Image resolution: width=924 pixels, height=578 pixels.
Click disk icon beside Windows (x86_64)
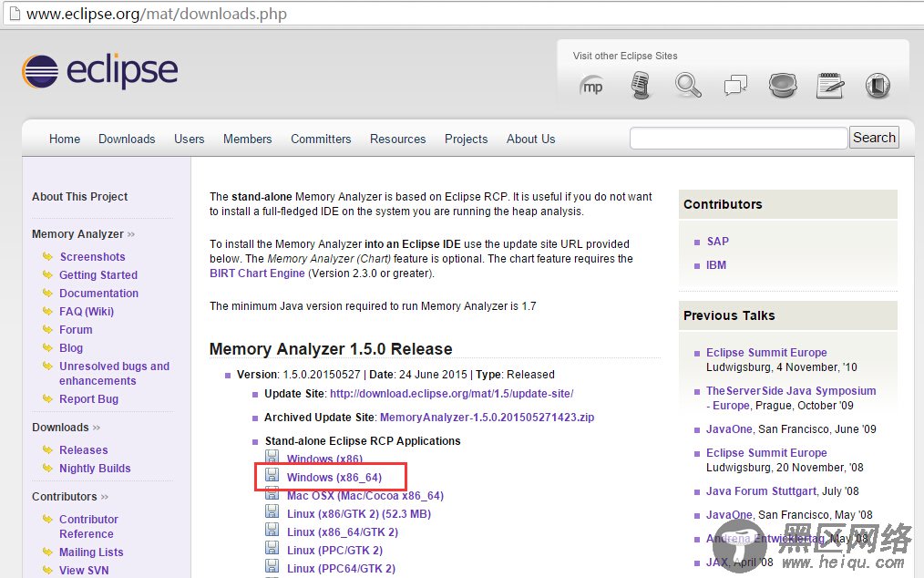click(272, 475)
